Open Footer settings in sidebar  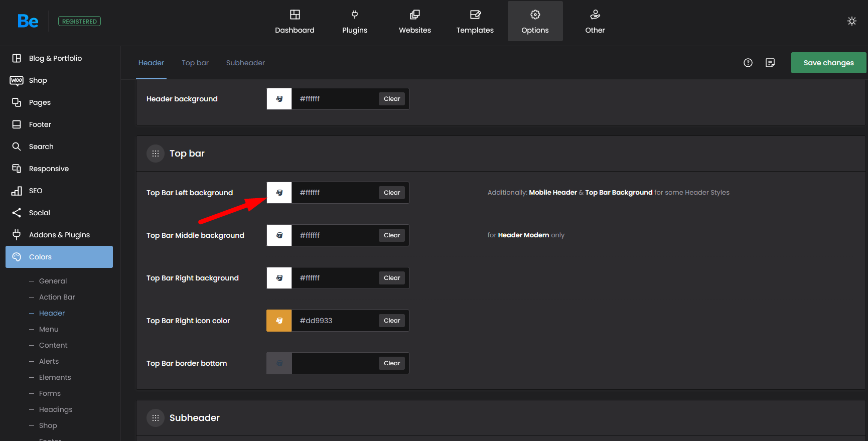[59, 124]
